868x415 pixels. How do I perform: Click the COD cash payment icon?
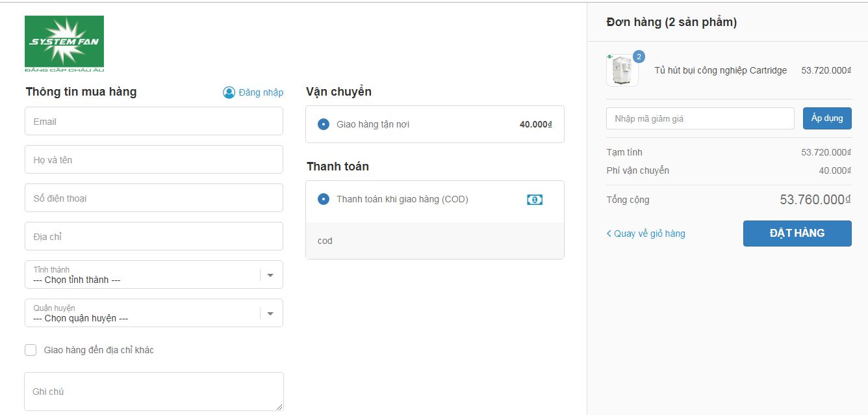[x=534, y=200]
